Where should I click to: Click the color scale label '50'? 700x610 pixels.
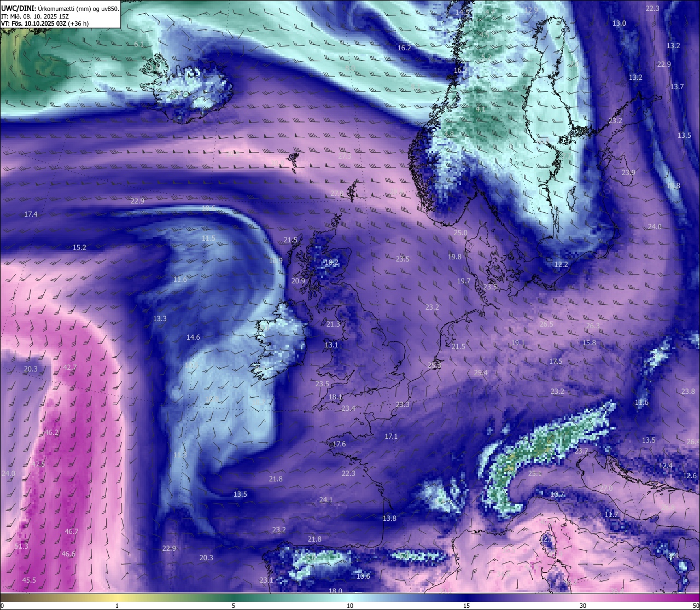tap(696, 605)
